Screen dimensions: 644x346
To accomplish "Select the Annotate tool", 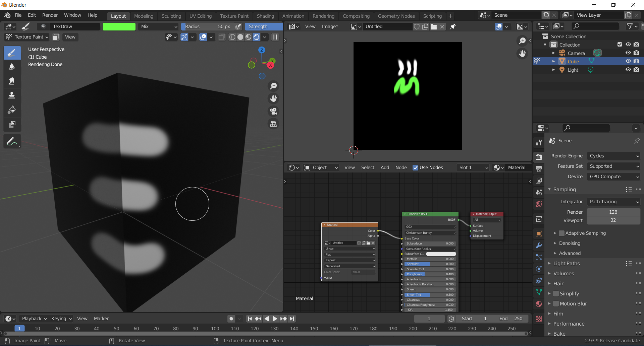I will 12,142.
